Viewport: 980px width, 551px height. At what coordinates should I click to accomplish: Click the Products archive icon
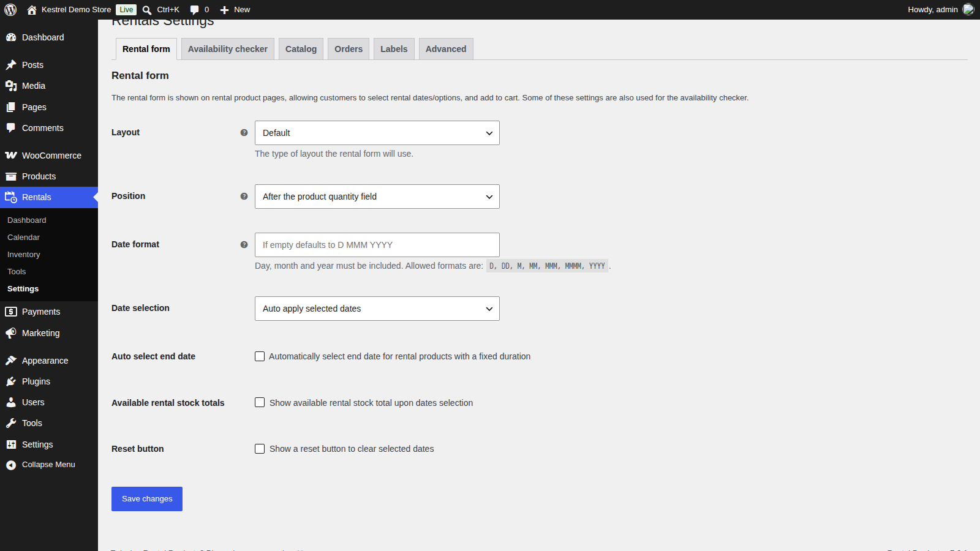(11, 176)
